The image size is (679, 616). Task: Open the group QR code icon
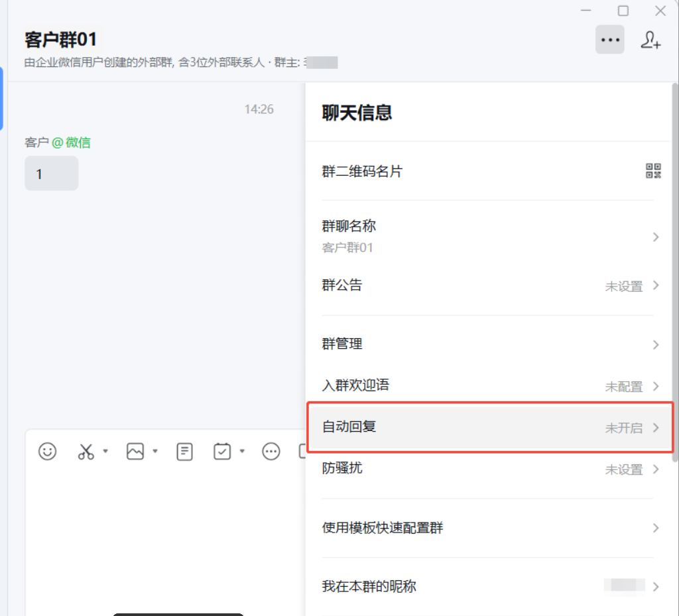point(653,170)
